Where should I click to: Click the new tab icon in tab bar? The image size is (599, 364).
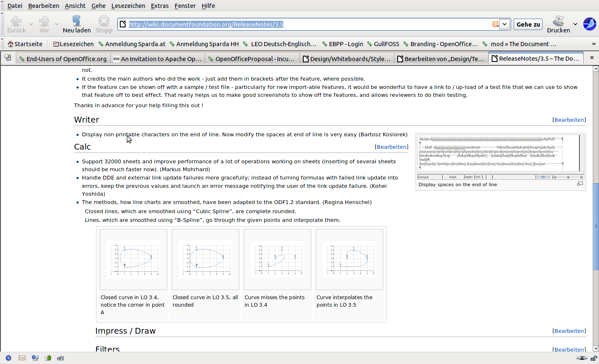click(7, 58)
